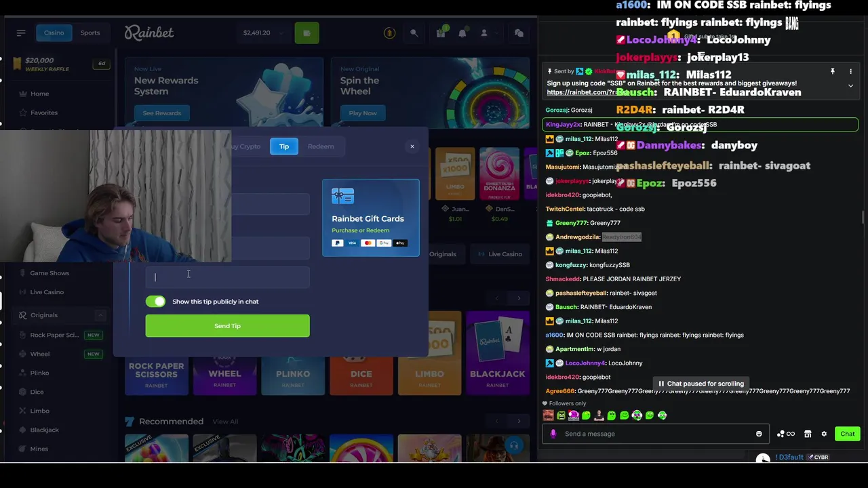This screenshot has height=488, width=868.
Task: Open the Rainbet chat bubbles icon
Action: point(519,33)
